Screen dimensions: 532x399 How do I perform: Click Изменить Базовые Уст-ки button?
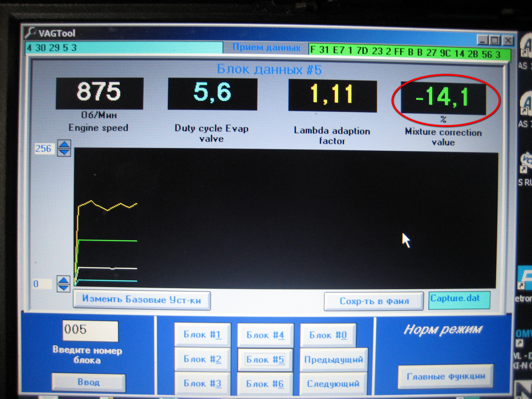click(x=142, y=300)
